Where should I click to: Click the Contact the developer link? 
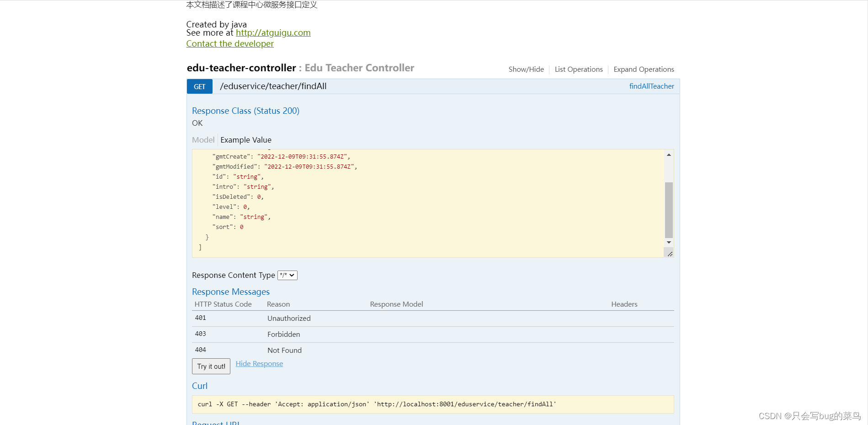[230, 43]
